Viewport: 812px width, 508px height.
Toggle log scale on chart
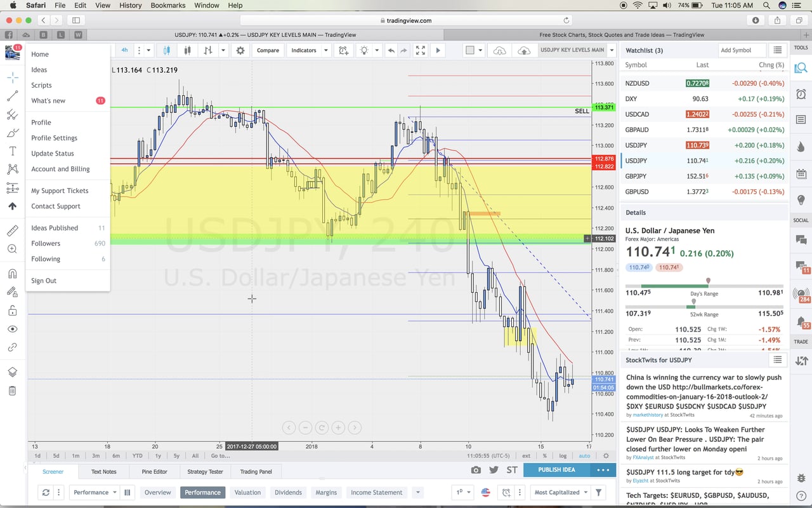click(x=562, y=455)
